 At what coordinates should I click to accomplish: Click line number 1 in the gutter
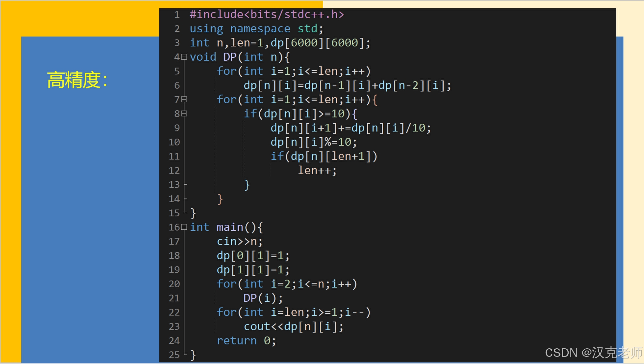coord(177,15)
